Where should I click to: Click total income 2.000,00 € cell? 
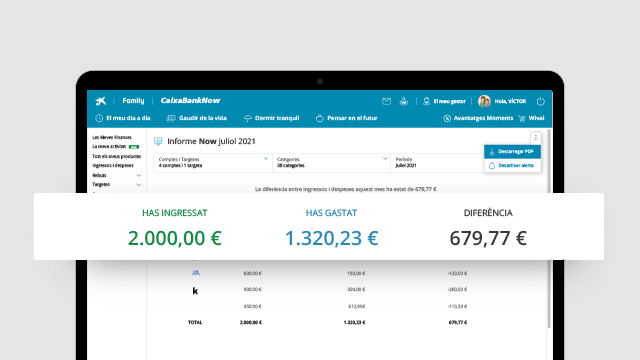(251, 322)
